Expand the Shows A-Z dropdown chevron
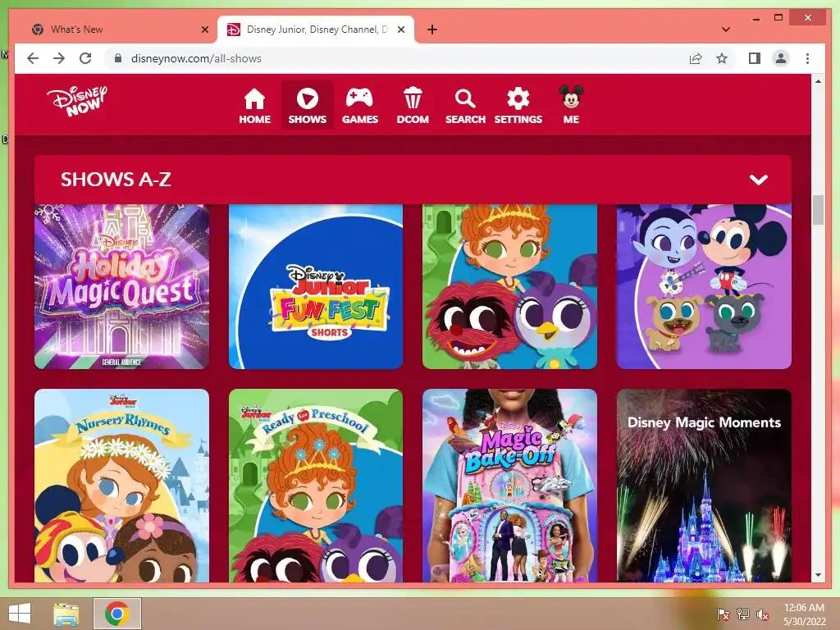 click(759, 180)
